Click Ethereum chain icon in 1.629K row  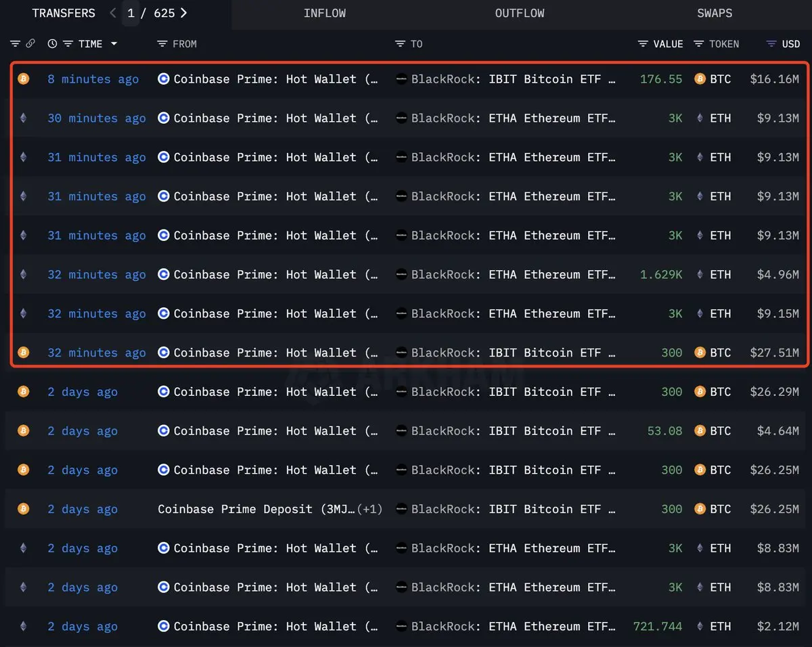pyautogui.click(x=24, y=274)
